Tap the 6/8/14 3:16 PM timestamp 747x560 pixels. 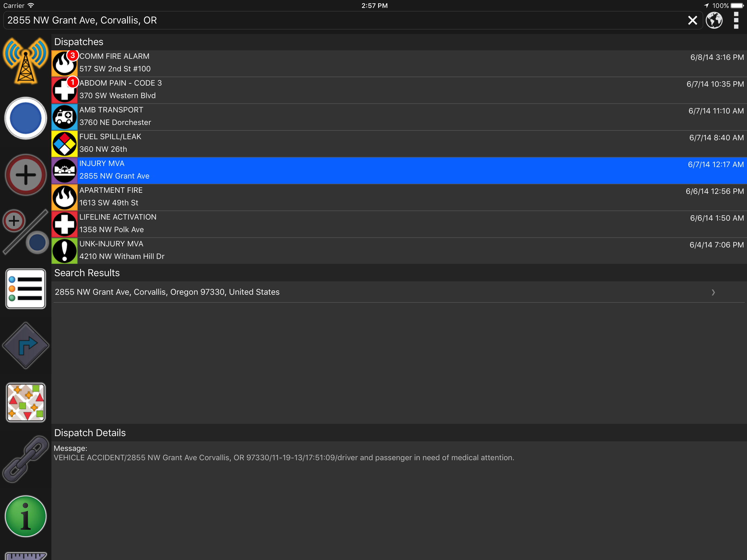(x=717, y=57)
